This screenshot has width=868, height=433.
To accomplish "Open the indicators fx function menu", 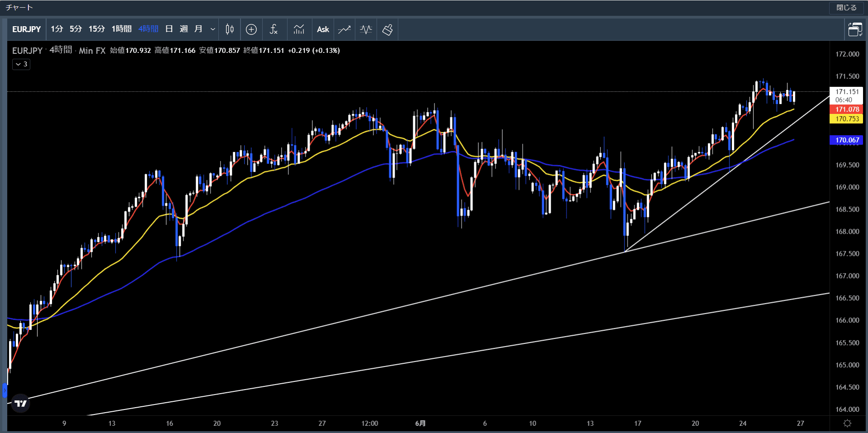I will [x=274, y=29].
